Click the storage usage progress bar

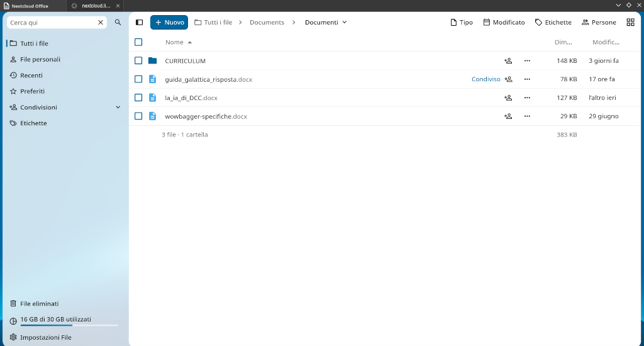point(69,325)
